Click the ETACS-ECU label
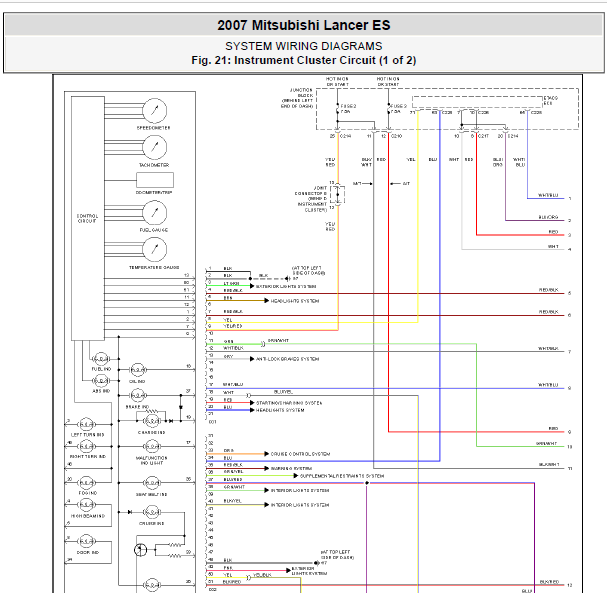The image size is (607, 593). [x=551, y=101]
